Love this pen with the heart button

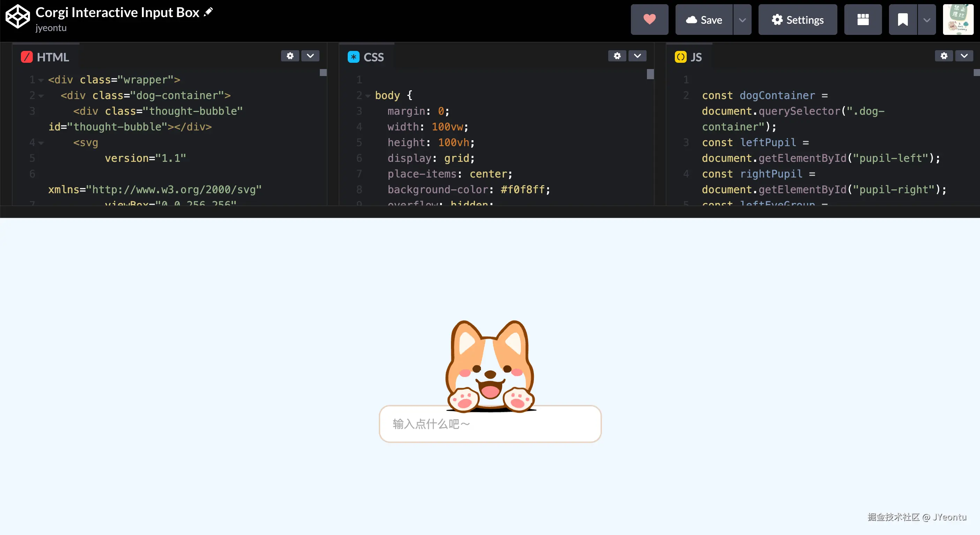point(649,20)
